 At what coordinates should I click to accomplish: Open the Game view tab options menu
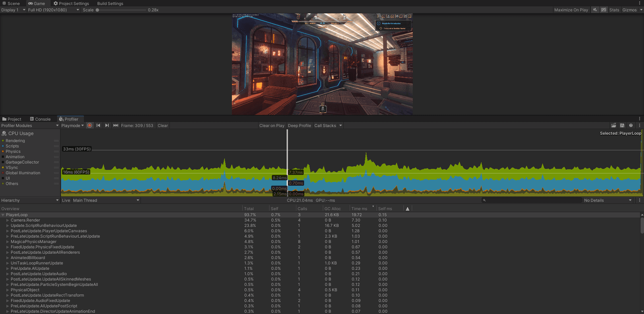[640, 3]
